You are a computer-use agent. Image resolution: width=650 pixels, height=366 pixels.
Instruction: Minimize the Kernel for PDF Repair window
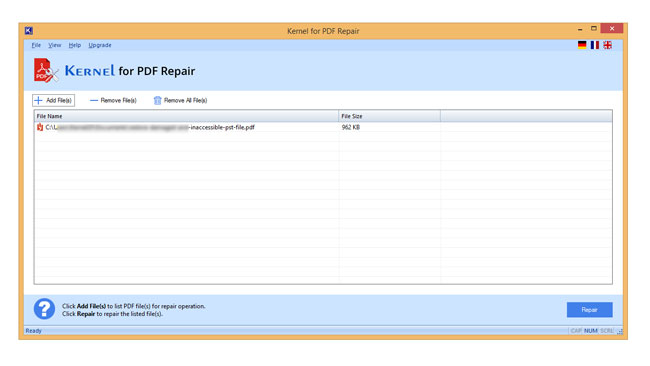click(x=580, y=29)
